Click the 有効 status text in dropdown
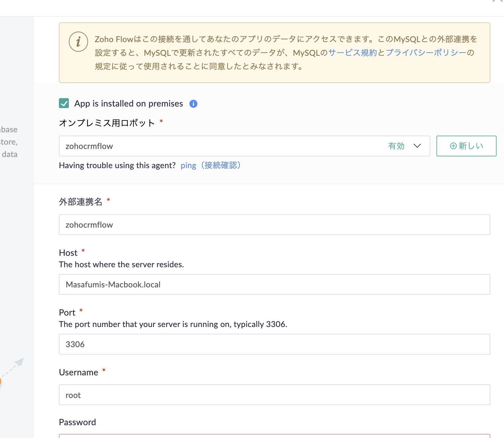The height and width of the screenshot is (441, 504). (396, 146)
